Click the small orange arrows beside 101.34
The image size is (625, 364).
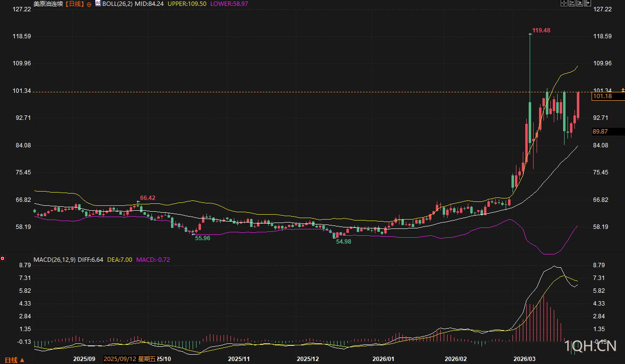[x=623, y=90]
